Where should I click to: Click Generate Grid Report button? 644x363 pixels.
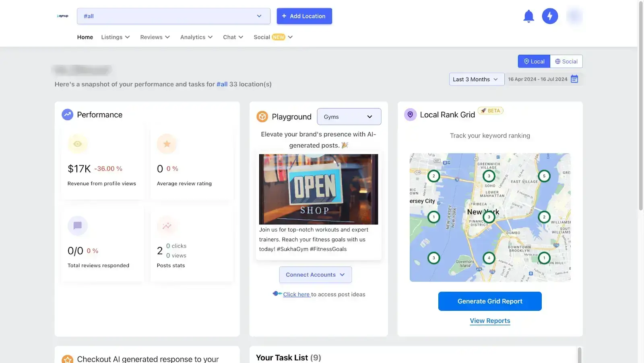tap(490, 301)
